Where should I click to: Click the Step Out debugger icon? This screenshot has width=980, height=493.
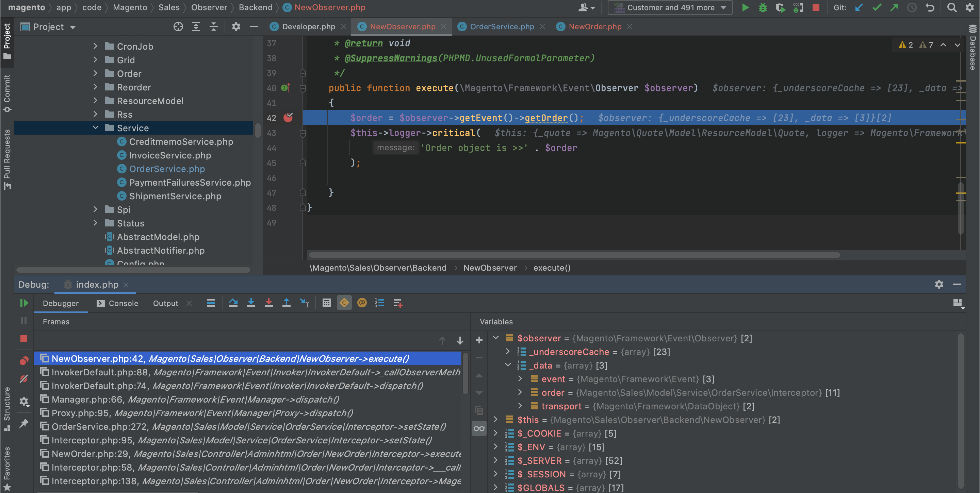[x=287, y=303]
